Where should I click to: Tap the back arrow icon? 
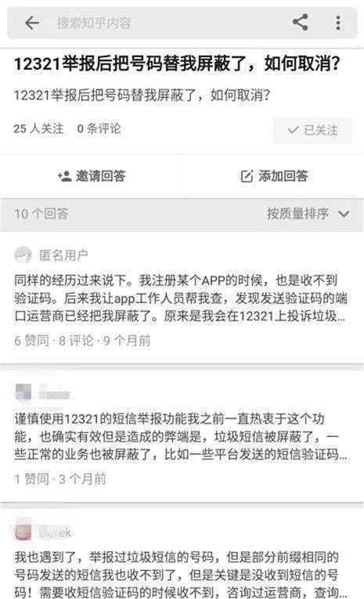pyautogui.click(x=32, y=23)
